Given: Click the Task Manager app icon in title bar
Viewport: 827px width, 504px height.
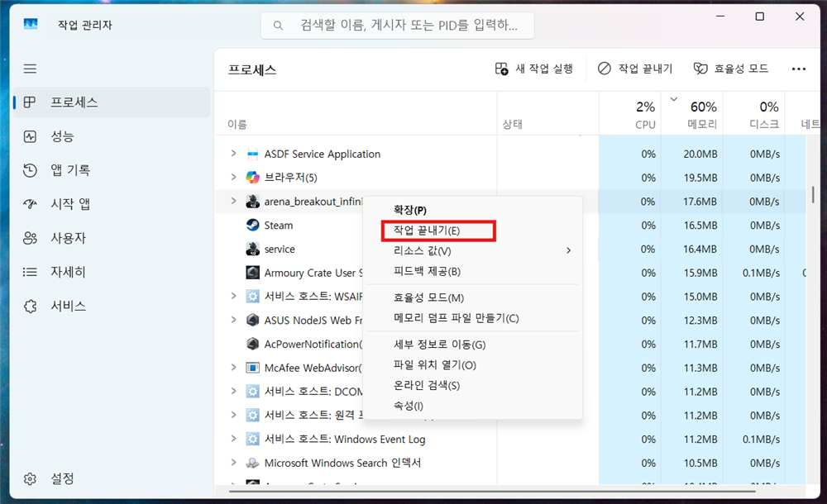Looking at the screenshot, I should point(31,24).
